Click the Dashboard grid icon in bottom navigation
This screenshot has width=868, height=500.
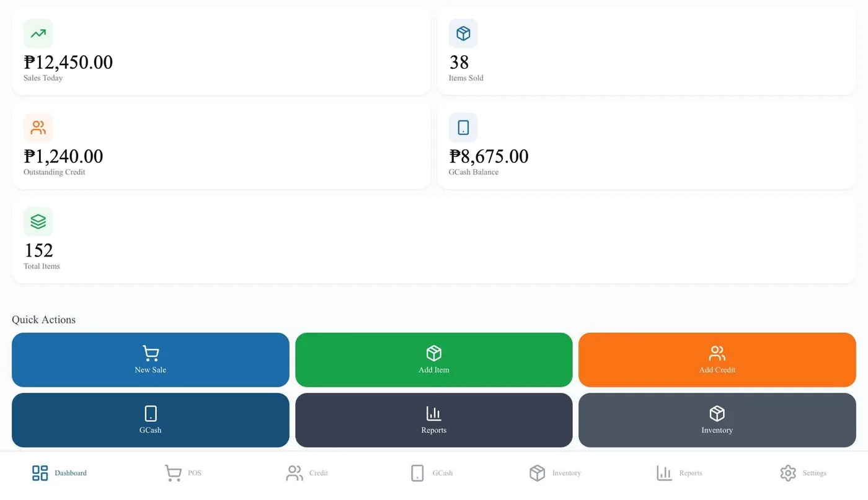[40, 473]
